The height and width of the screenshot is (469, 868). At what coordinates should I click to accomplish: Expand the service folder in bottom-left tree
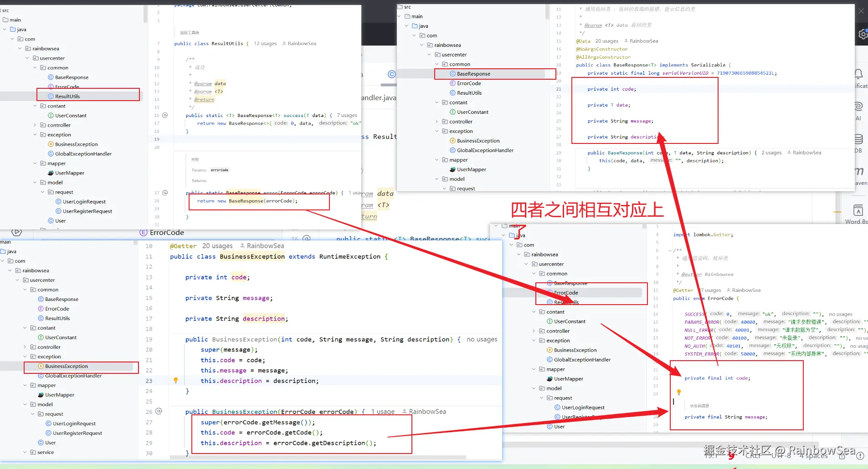pyautogui.click(x=25, y=452)
